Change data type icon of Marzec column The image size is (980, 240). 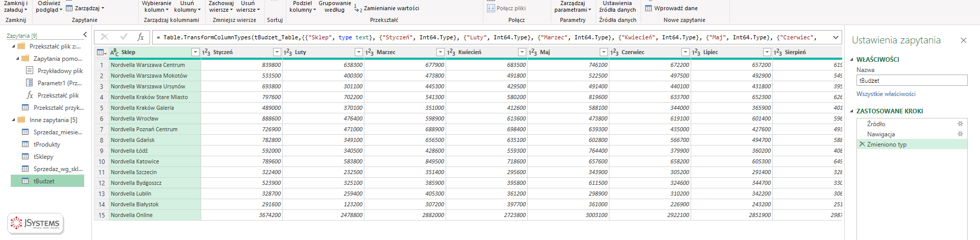click(x=370, y=52)
